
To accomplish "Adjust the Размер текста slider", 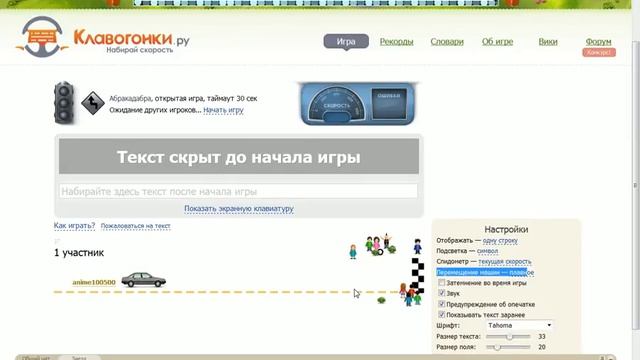I will click(x=509, y=337).
